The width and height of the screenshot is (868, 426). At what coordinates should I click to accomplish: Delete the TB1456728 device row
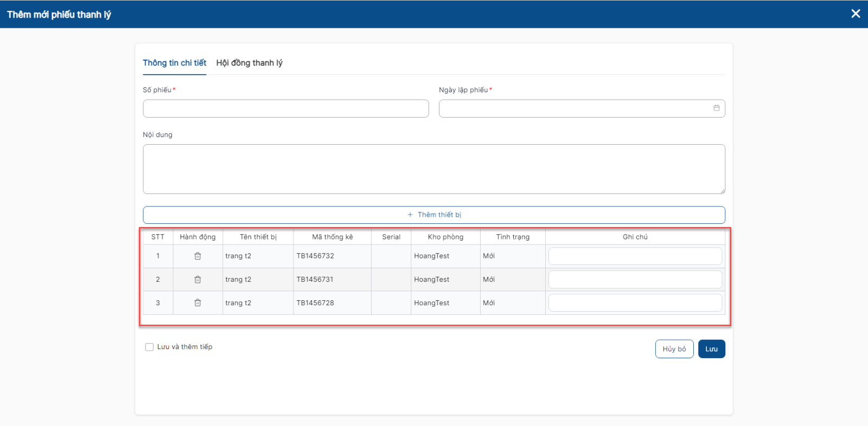[197, 303]
